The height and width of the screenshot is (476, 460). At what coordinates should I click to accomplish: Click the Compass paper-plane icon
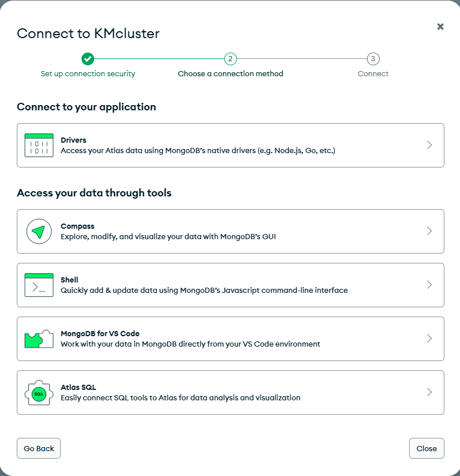pos(39,231)
